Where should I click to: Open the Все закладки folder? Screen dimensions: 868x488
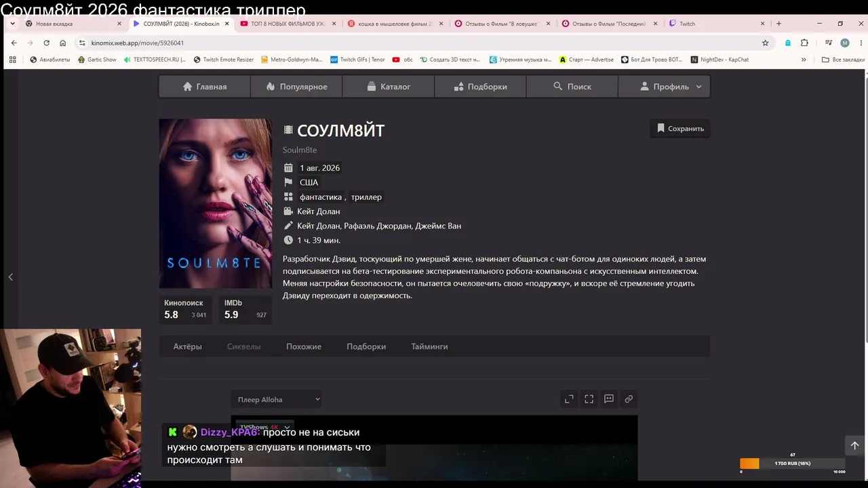click(843, 60)
